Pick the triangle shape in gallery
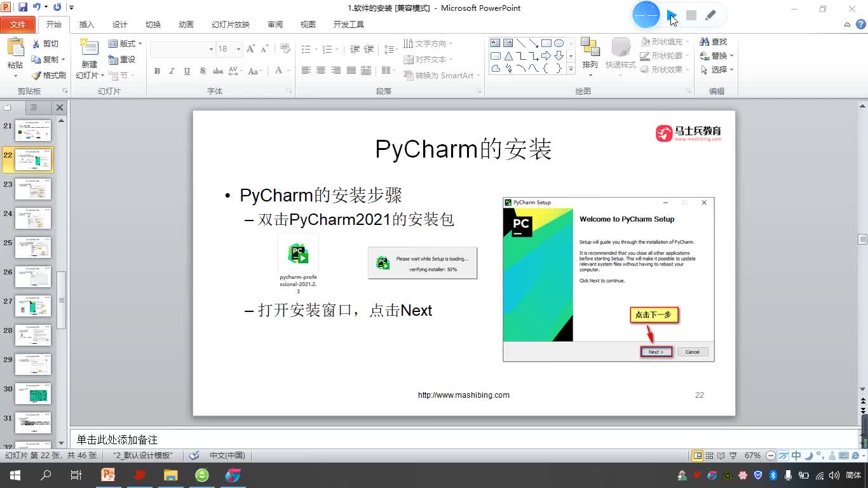 [508, 56]
